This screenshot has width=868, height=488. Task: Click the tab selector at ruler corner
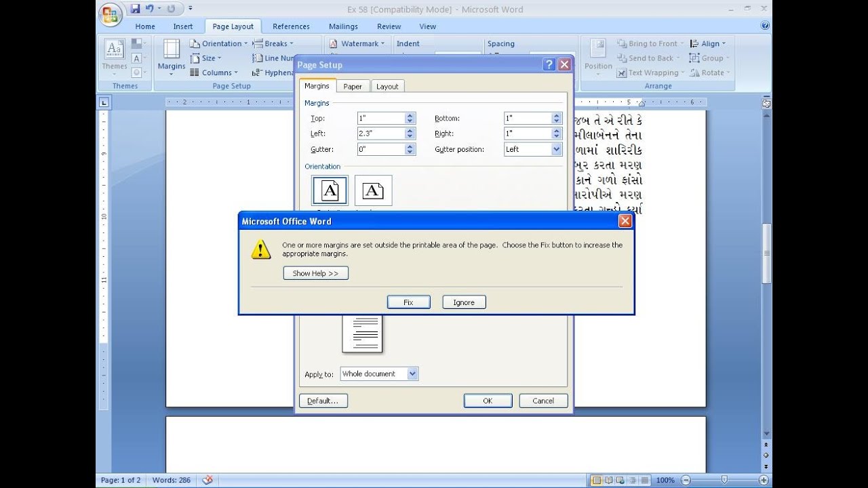pyautogui.click(x=104, y=102)
